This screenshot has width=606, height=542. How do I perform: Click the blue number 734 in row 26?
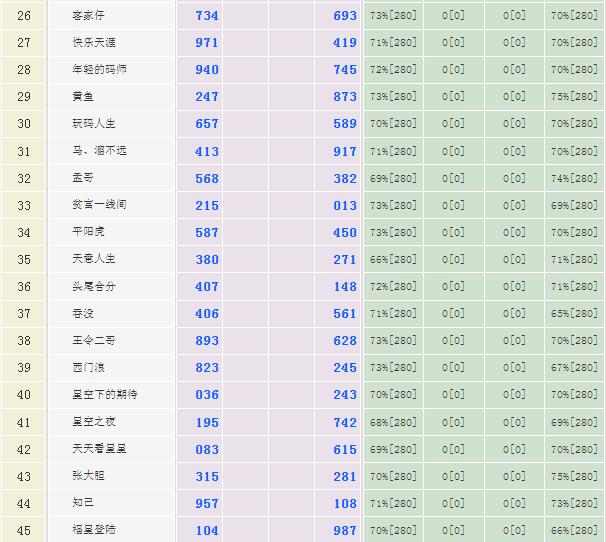click(x=207, y=16)
